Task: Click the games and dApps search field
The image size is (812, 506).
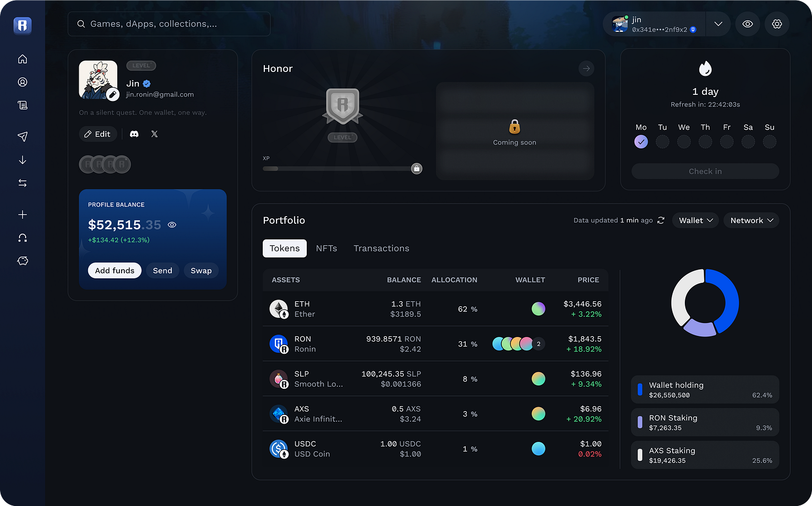Action: pyautogui.click(x=169, y=24)
